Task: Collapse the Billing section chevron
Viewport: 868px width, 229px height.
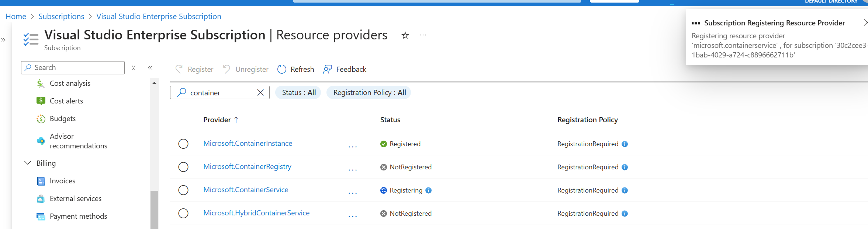Action: coord(28,163)
